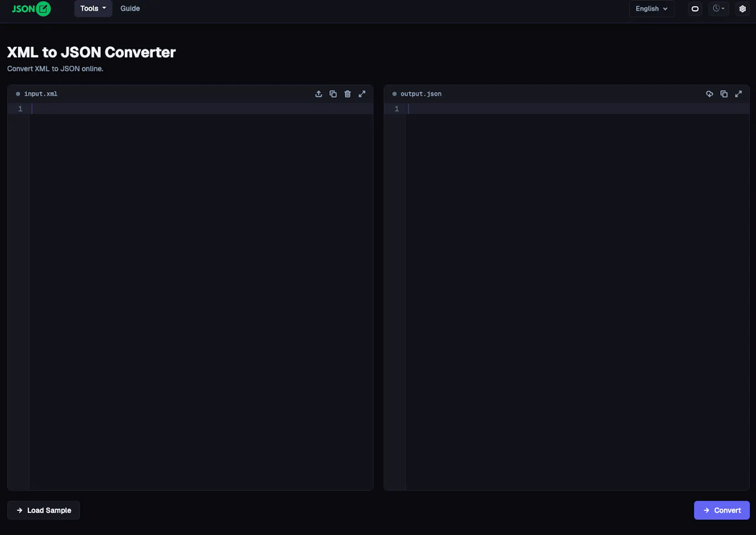
Task: Toggle the wide layout icon in header
Action: (x=695, y=8)
